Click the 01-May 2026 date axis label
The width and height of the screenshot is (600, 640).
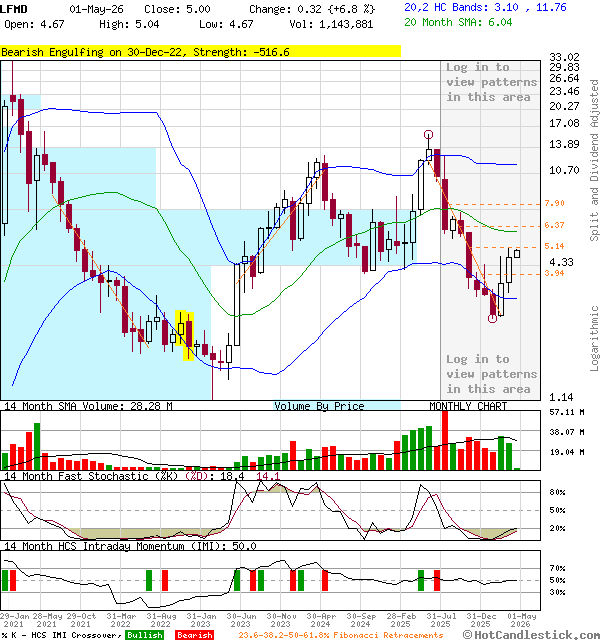[521, 620]
